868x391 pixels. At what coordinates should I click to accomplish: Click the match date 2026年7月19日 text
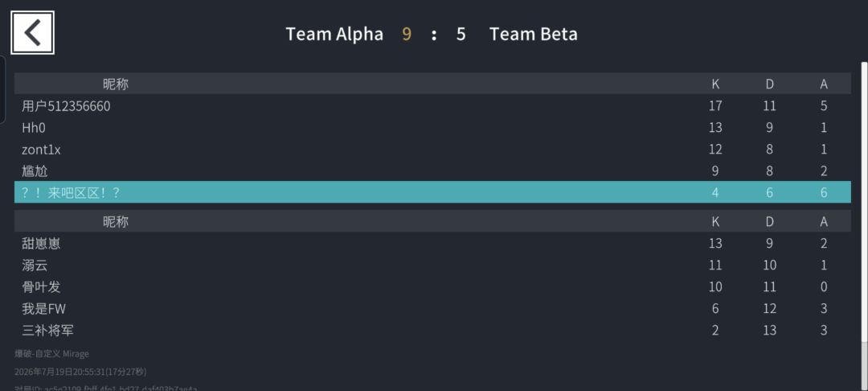(49, 372)
